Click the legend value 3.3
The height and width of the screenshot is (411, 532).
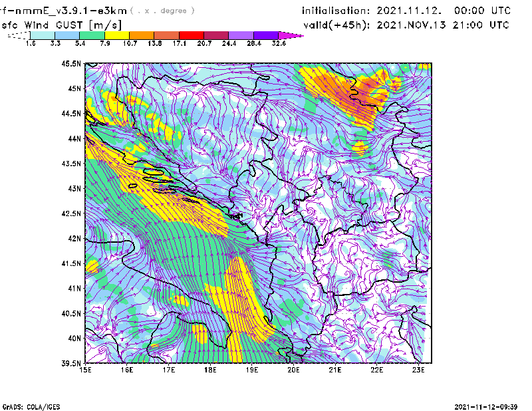click(55, 43)
